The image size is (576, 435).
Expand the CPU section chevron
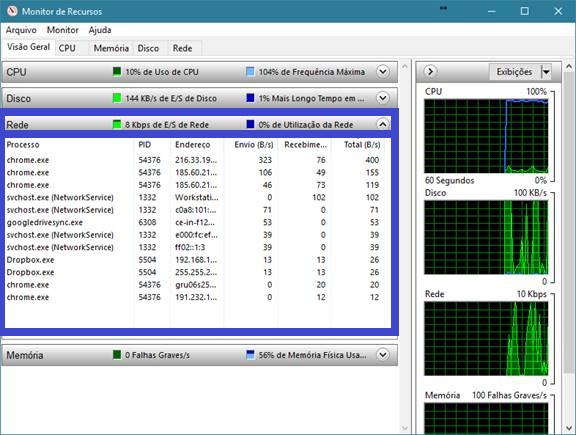383,71
